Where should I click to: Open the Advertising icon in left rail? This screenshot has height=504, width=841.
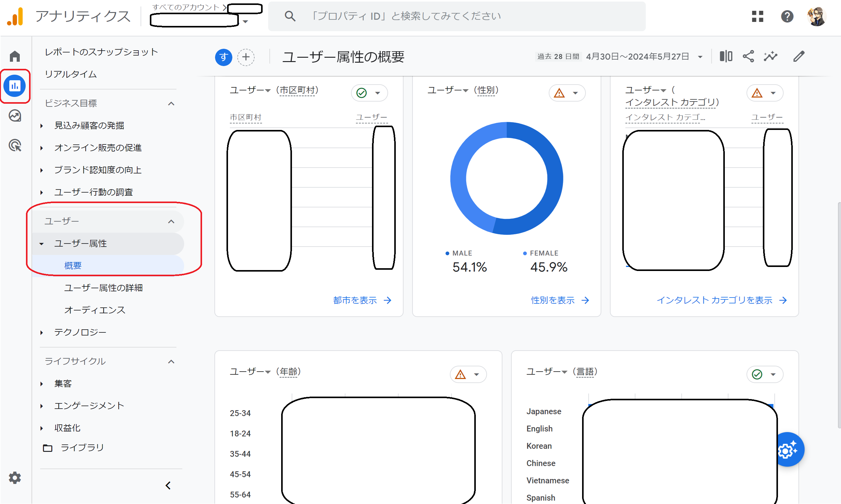(15, 145)
